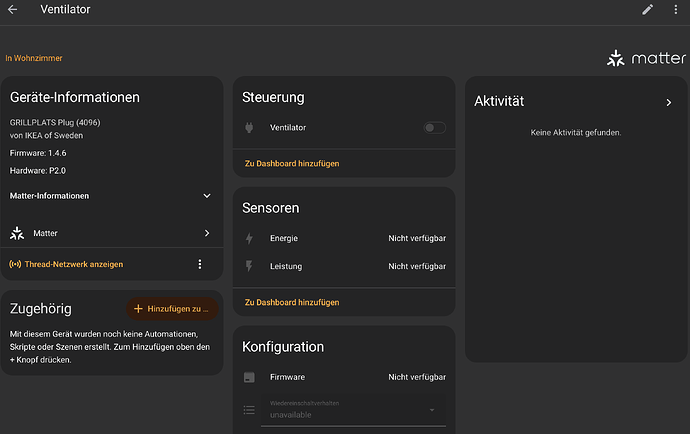Add Steuerung to dashboard

pos(292,163)
